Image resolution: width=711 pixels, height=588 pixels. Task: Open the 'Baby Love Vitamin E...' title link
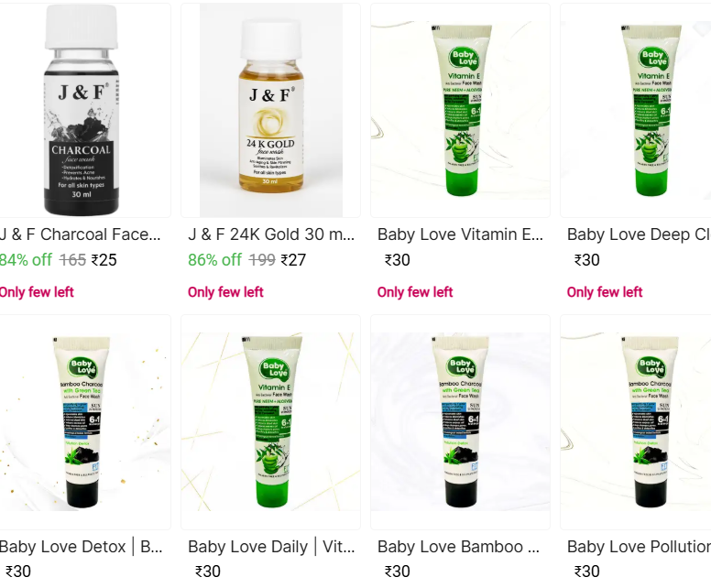[x=460, y=234]
